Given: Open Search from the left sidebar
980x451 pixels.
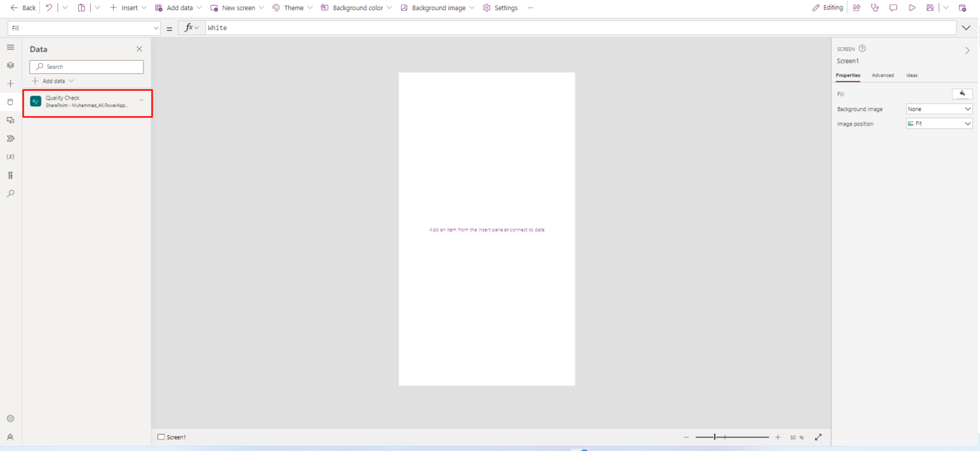Looking at the screenshot, I should click(10, 193).
